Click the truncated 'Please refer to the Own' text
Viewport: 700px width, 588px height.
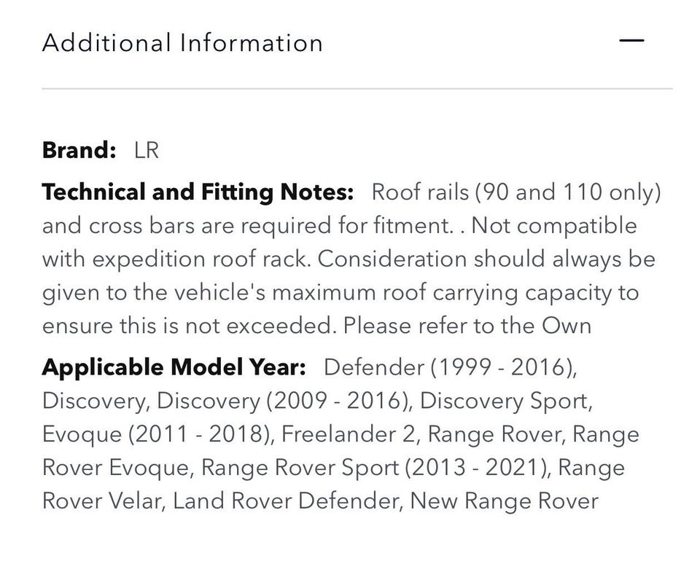point(467,326)
